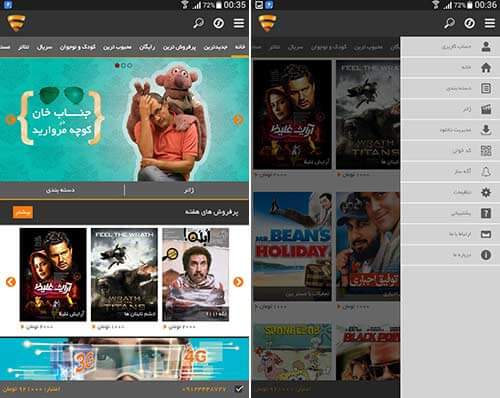The width and height of the screenshot is (500, 398).
Task: Open genre clapperboard icon in drawer
Action: [x=486, y=109]
